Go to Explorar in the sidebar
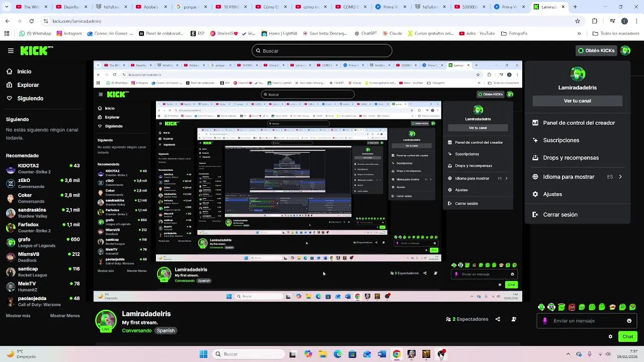Viewport: 644px width, 362px height. coord(28,85)
